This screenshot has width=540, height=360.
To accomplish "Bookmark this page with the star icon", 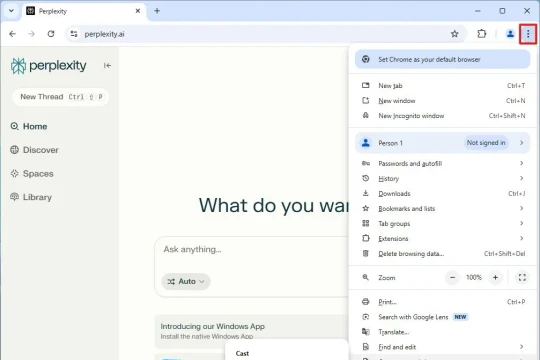I will (x=455, y=34).
